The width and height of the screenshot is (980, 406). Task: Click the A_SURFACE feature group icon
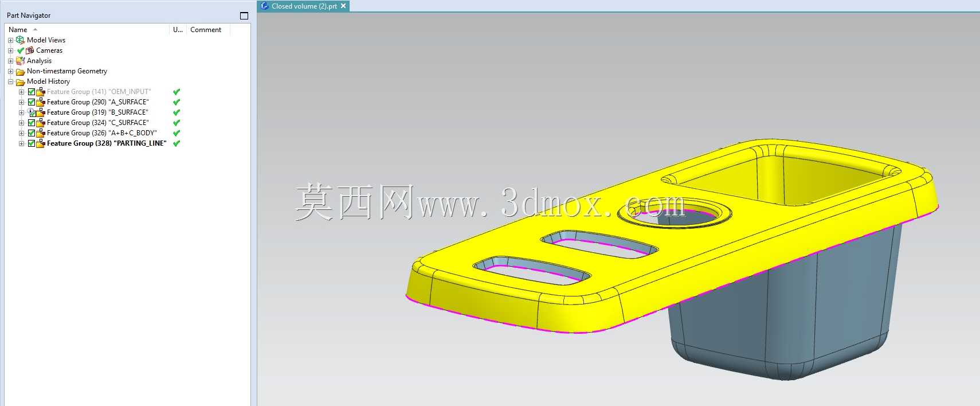click(x=41, y=102)
